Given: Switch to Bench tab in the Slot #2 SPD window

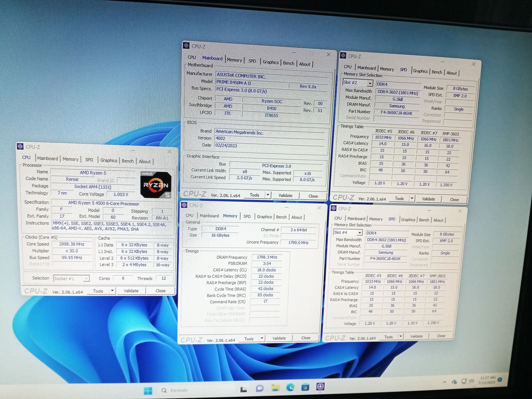Looking at the screenshot, I should 437,72.
